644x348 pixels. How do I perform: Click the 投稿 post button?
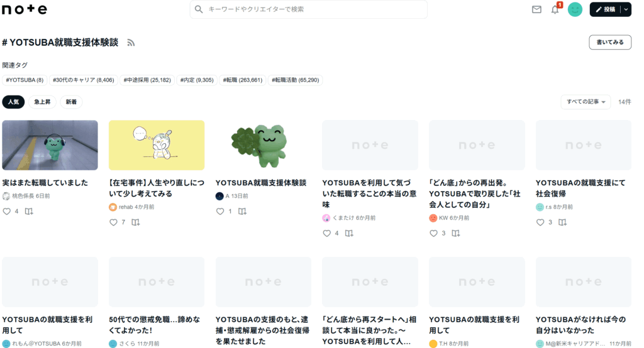click(606, 9)
